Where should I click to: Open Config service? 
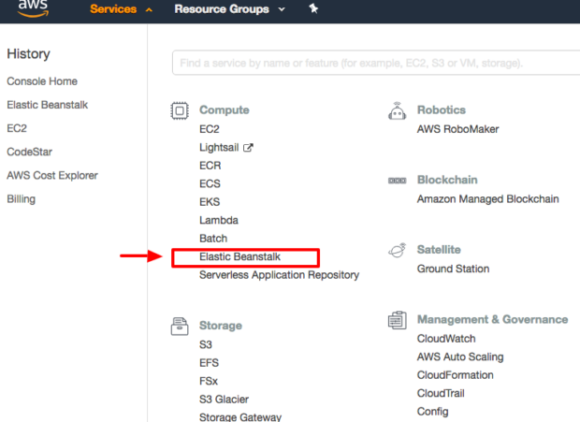[x=432, y=412]
